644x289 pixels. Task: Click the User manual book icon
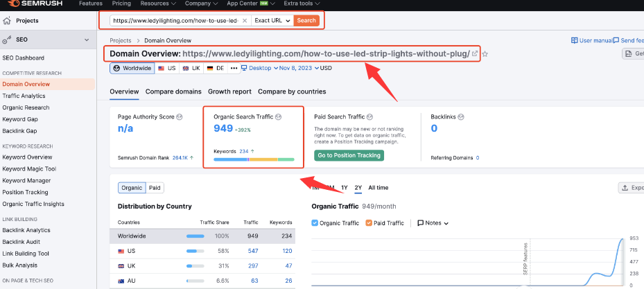(574, 41)
